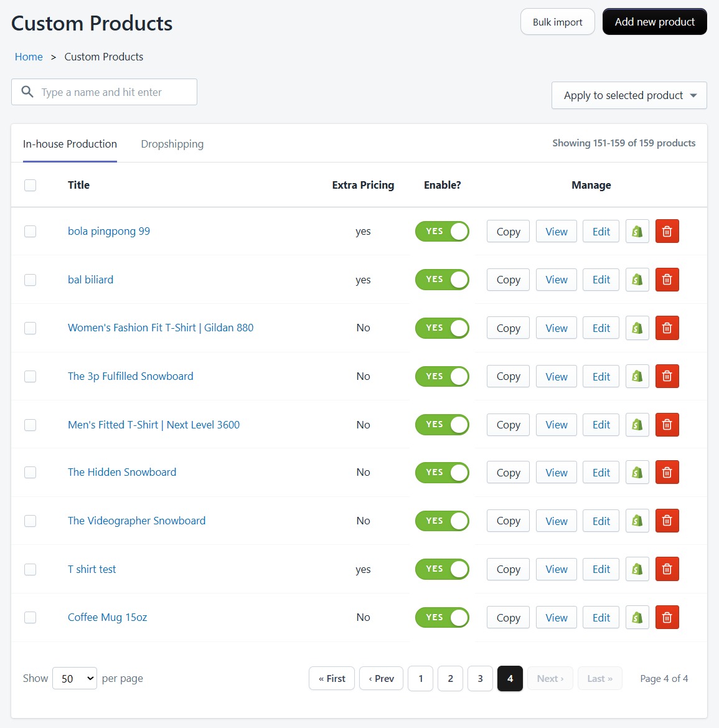719x728 pixels.
Task: Click the Bulk import button
Action: tap(557, 21)
